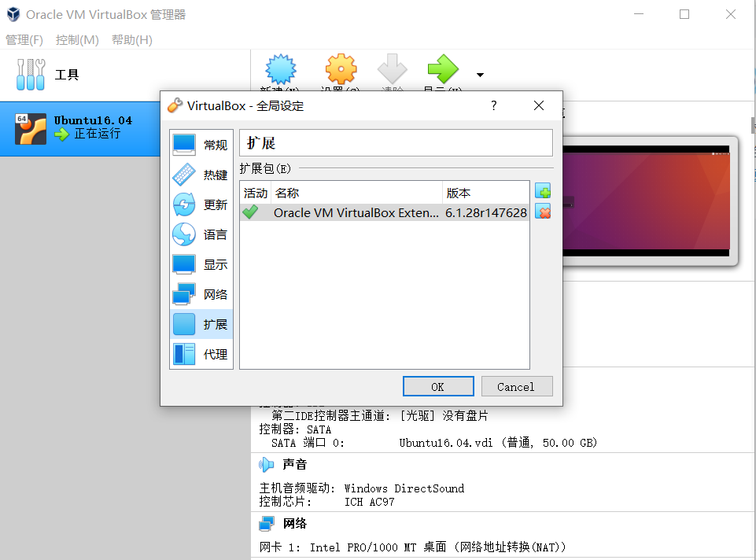Click the VirtualBox logo in main title bar
This screenshot has height=560, width=756.
(13, 14)
